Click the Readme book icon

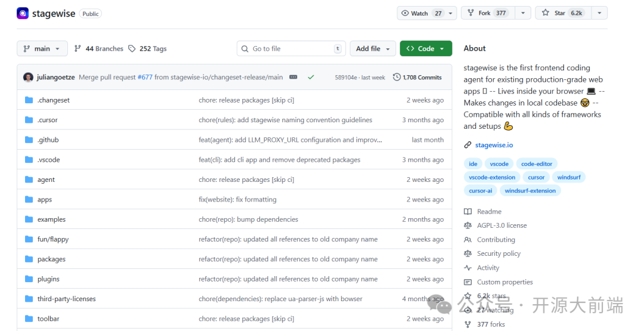point(467,212)
